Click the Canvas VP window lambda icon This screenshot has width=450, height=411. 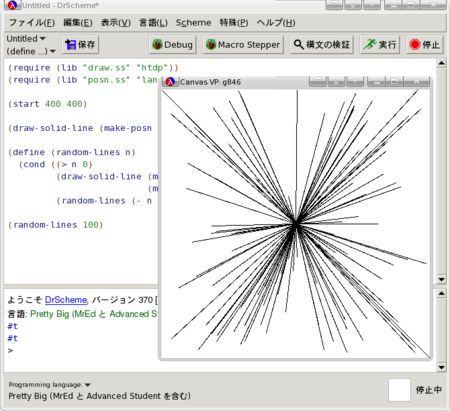(x=170, y=82)
